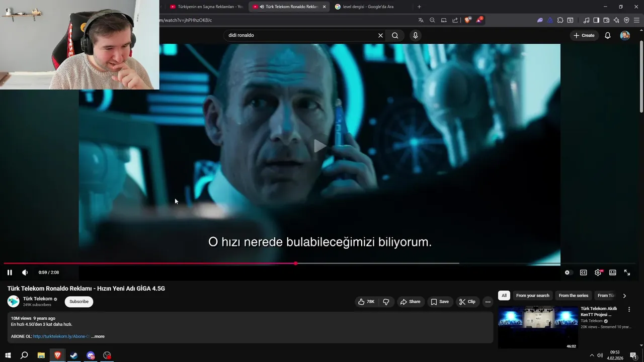
Task: Open the Türk Telekom channel name link
Action: [38, 299]
